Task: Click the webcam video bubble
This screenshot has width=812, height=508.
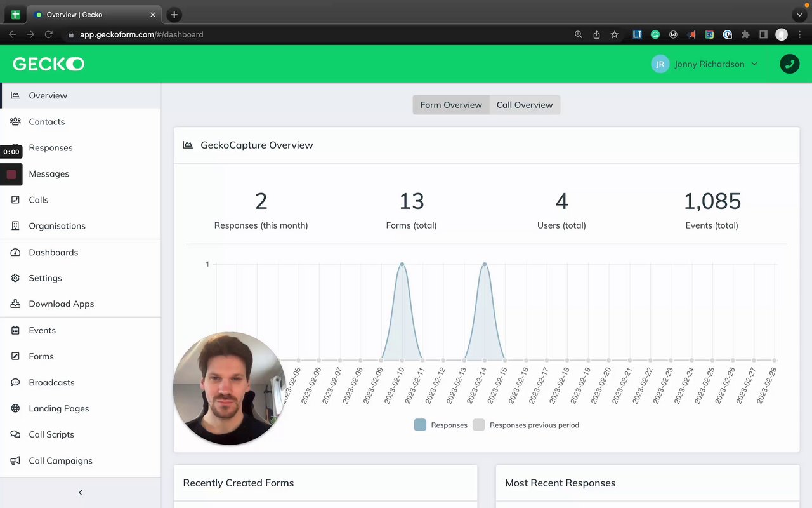Action: (x=229, y=388)
